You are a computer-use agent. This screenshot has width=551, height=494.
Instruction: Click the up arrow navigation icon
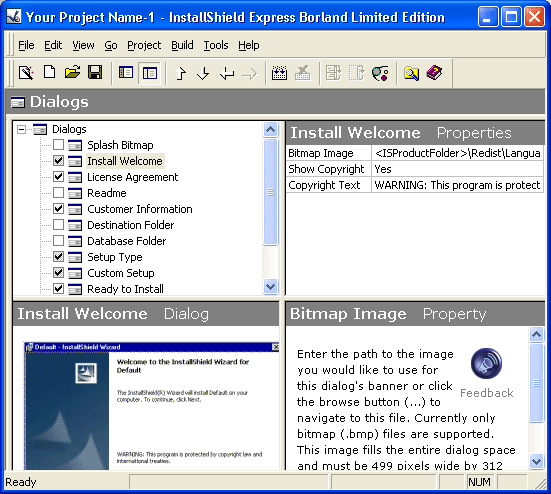181,73
